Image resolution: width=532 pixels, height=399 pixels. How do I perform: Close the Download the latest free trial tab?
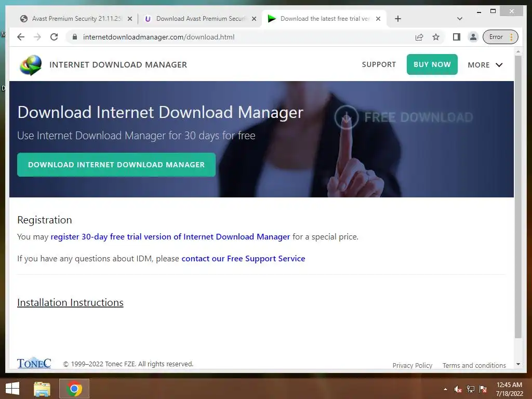point(378,19)
